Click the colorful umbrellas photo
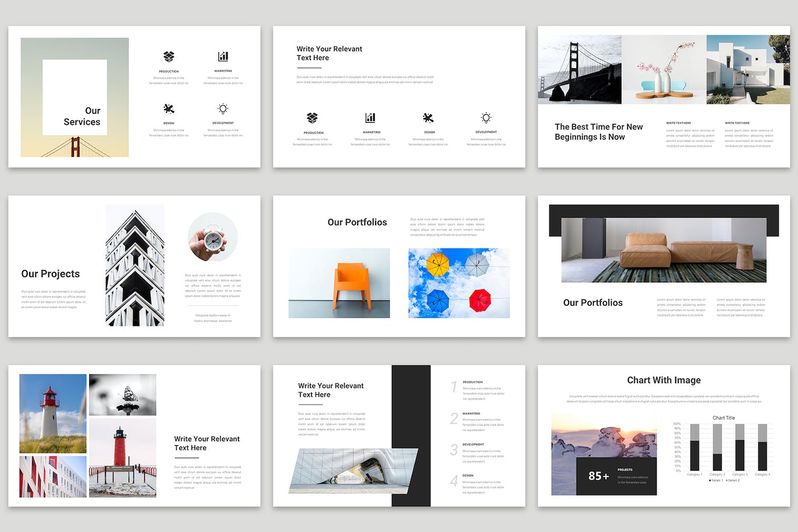 [x=459, y=283]
